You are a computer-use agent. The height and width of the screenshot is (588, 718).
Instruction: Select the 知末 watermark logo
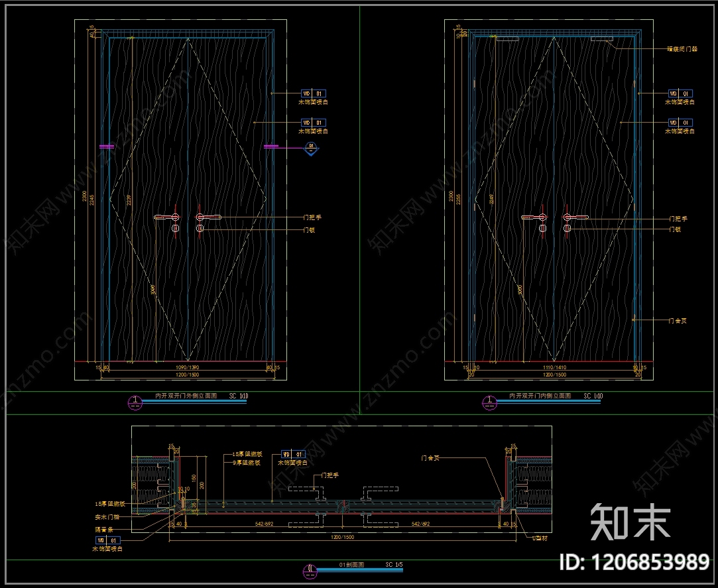pyautogui.click(x=630, y=522)
